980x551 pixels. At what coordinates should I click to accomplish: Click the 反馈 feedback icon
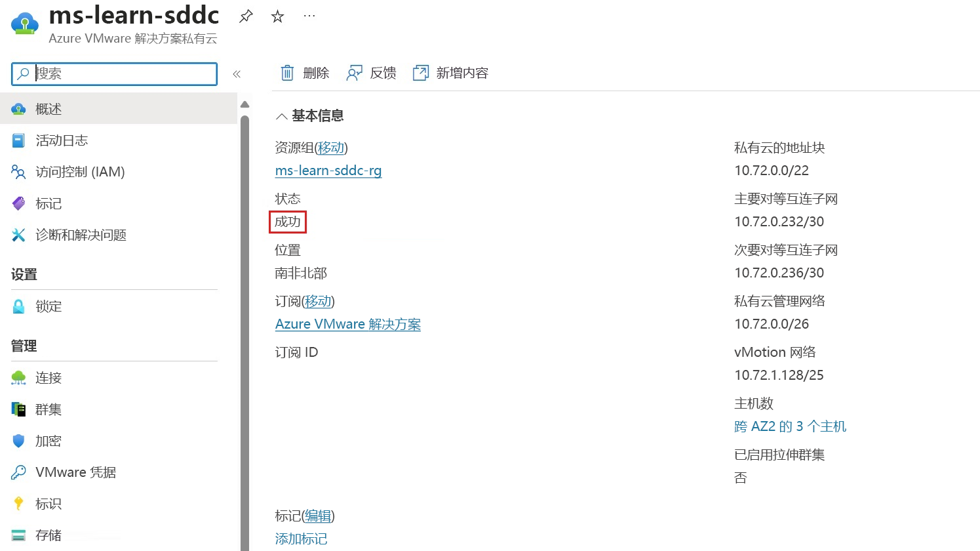click(354, 73)
